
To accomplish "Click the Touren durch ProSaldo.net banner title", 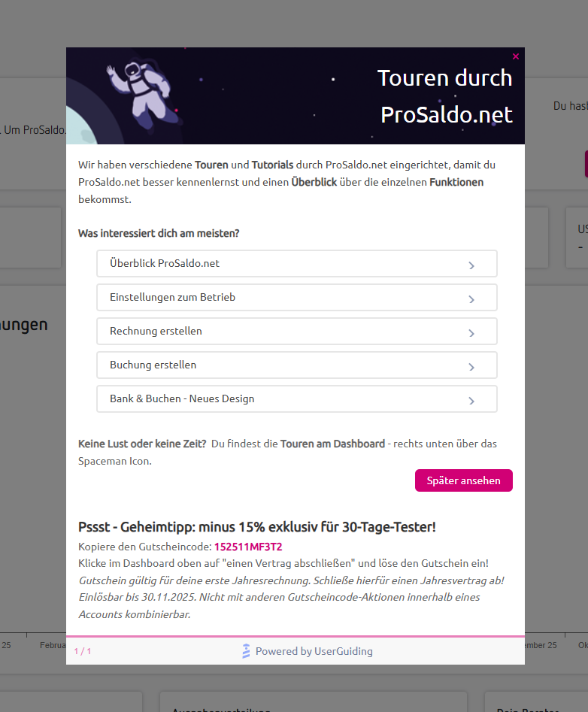I will click(446, 96).
